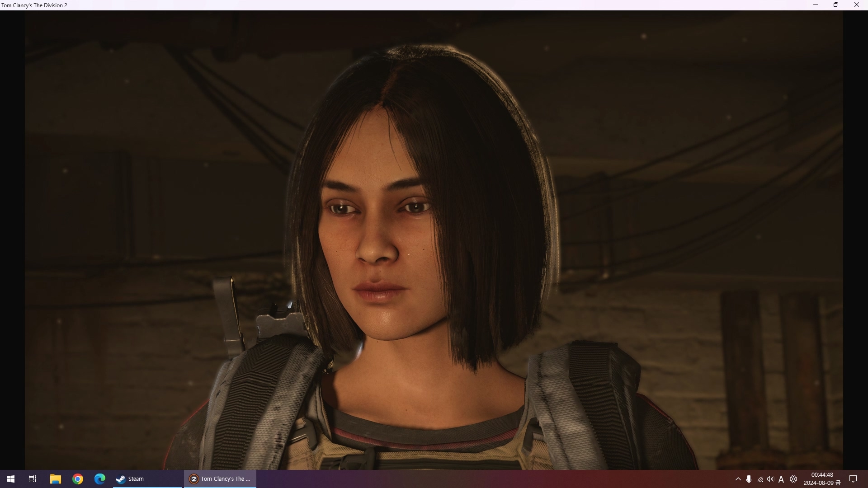Click the gear settings tray icon
Screen dimensions: 868x488
pyautogui.click(x=793, y=479)
